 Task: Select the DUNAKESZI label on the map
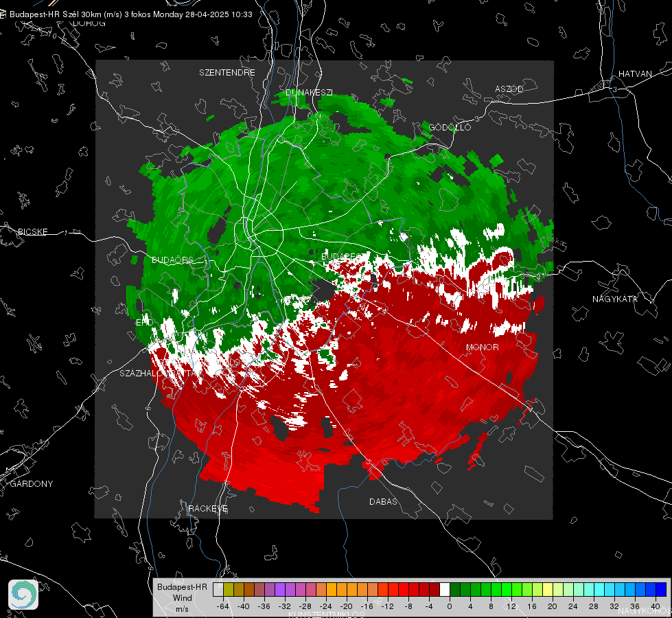pos(309,92)
